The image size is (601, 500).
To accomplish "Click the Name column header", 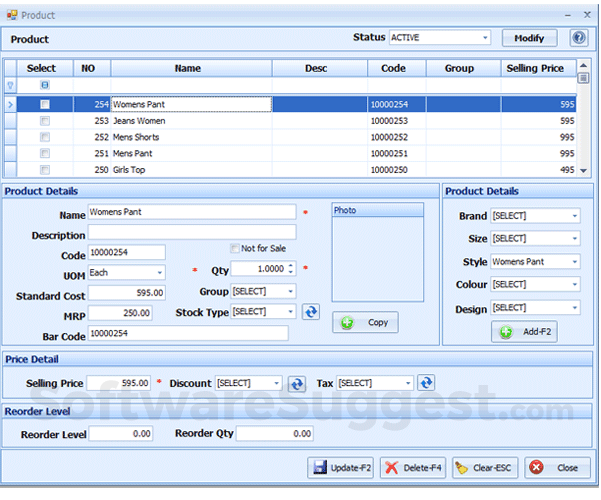I will [188, 69].
